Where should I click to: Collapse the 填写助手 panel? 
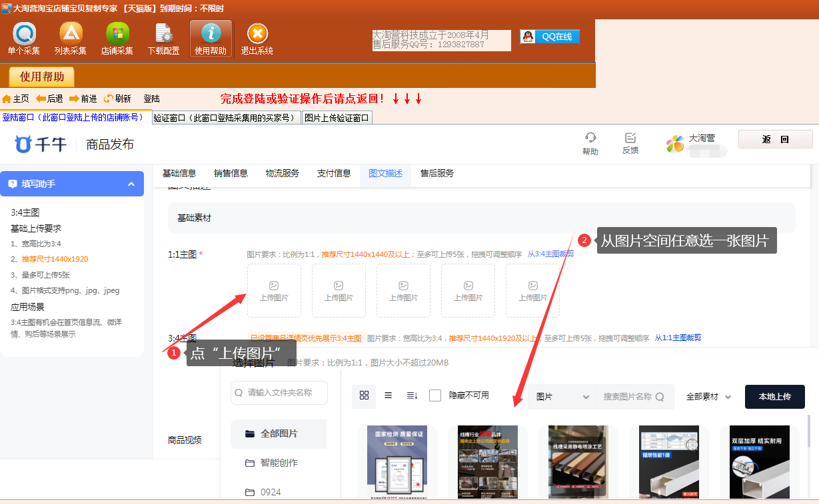pos(131,184)
